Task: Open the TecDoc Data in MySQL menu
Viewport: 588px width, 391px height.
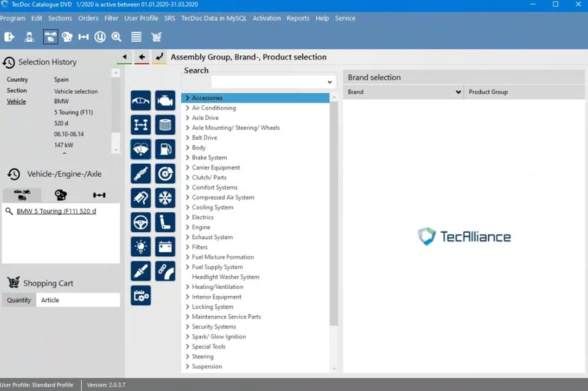Action: [214, 18]
